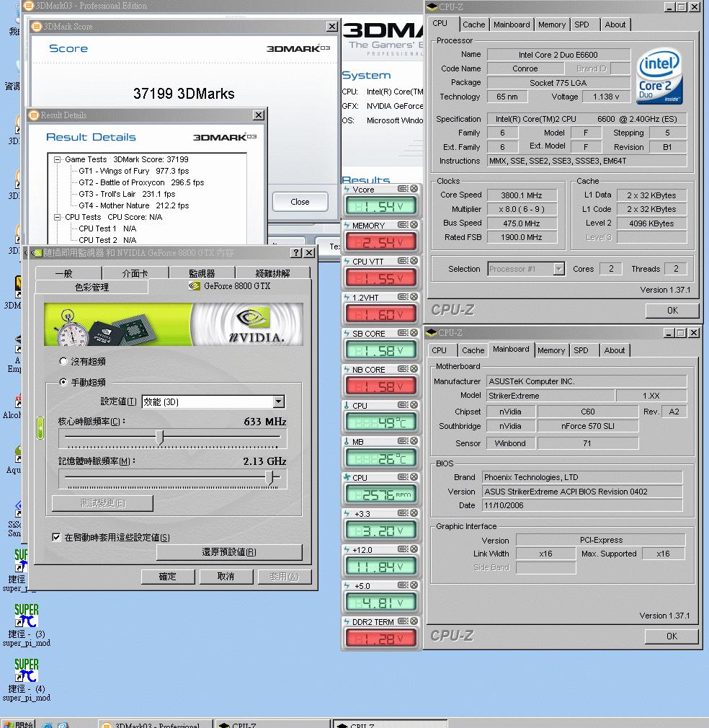
Task: Open the 開始 Start menu
Action: (x=19, y=724)
